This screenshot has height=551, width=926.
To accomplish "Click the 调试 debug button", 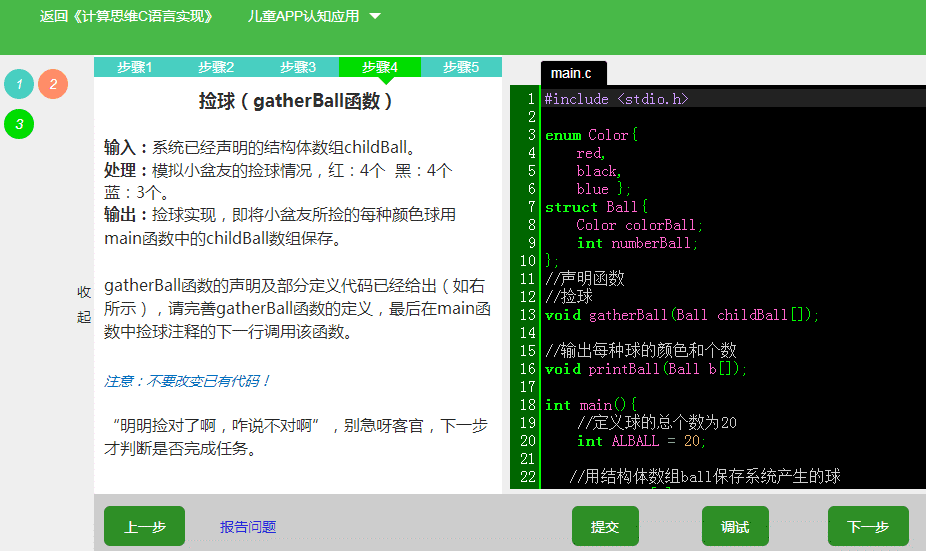I will (x=735, y=526).
